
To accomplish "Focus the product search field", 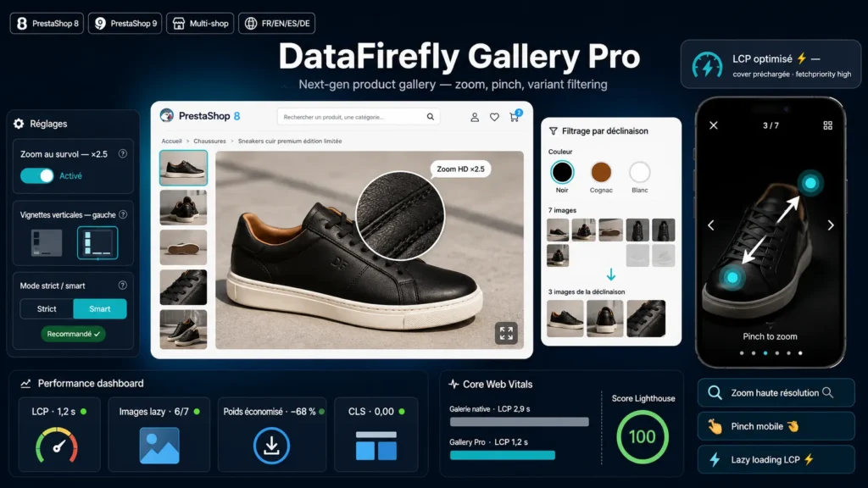I will pos(359,117).
